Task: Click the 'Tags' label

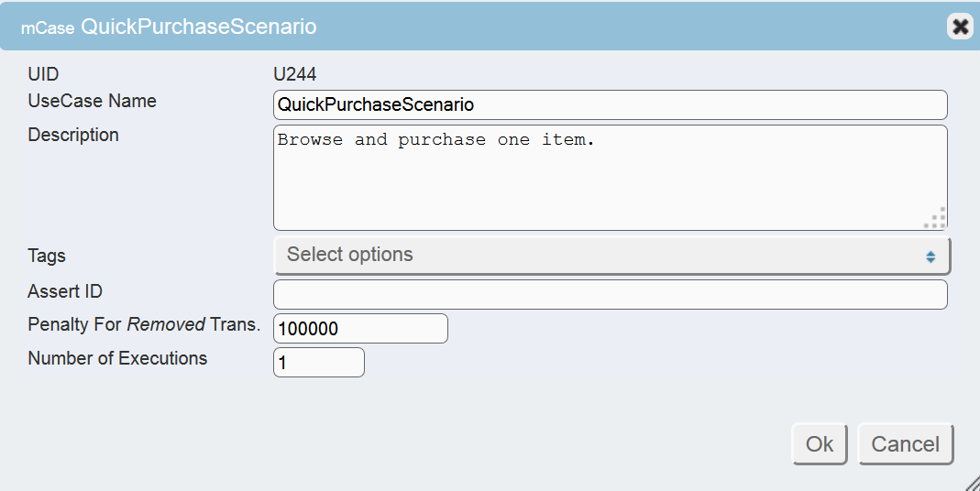Action: (x=47, y=256)
